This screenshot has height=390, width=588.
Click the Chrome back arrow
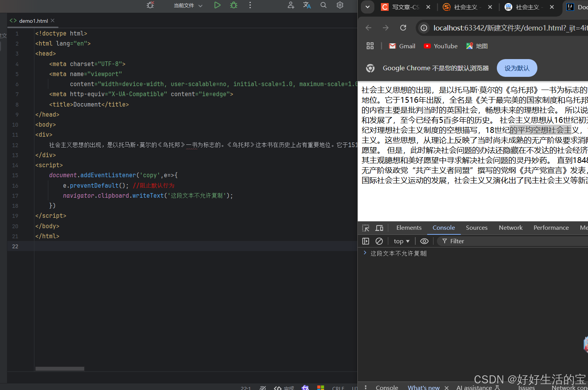[368, 28]
